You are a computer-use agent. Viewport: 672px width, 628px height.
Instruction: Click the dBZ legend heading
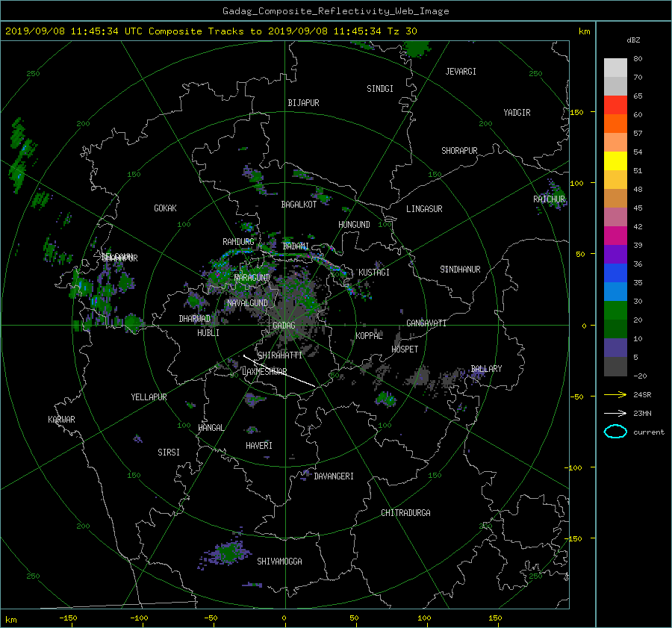(633, 40)
